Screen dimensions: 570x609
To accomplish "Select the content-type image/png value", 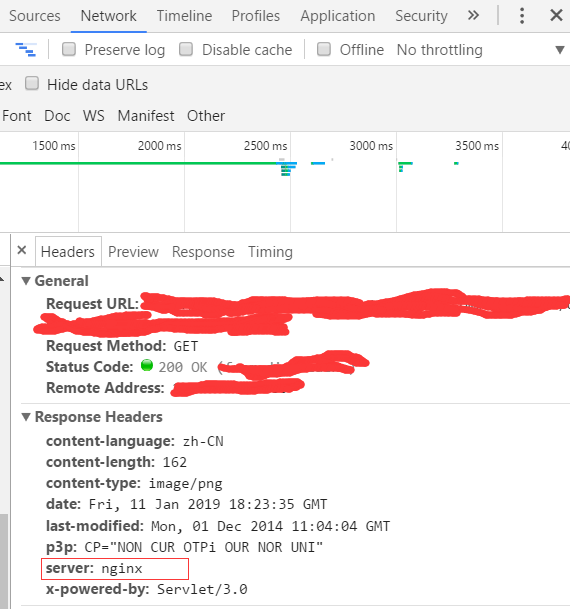I will pyautogui.click(x=186, y=484).
